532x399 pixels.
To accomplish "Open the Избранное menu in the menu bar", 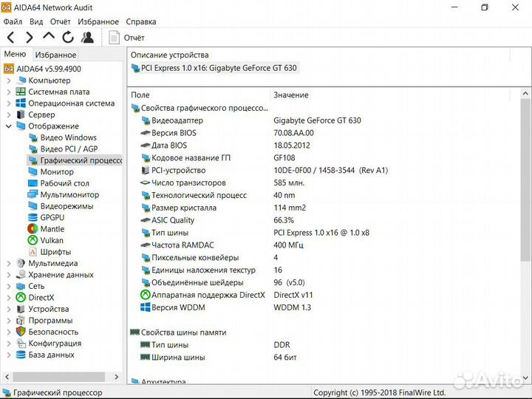I will pos(98,21).
